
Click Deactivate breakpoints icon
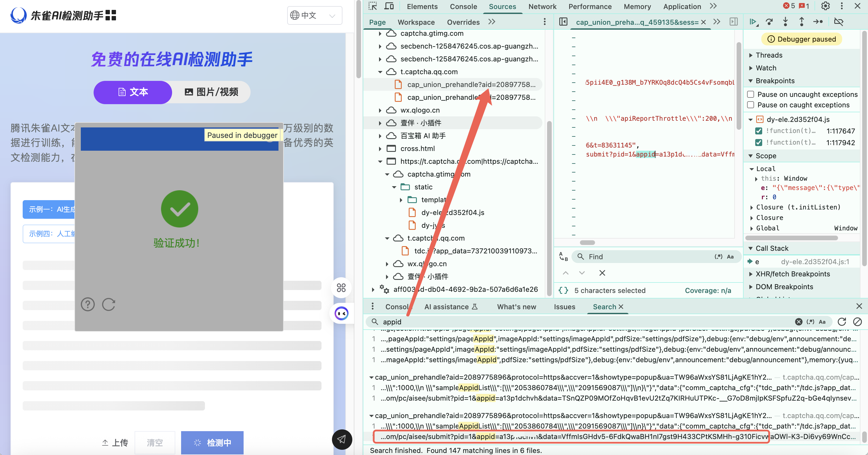pyautogui.click(x=838, y=22)
